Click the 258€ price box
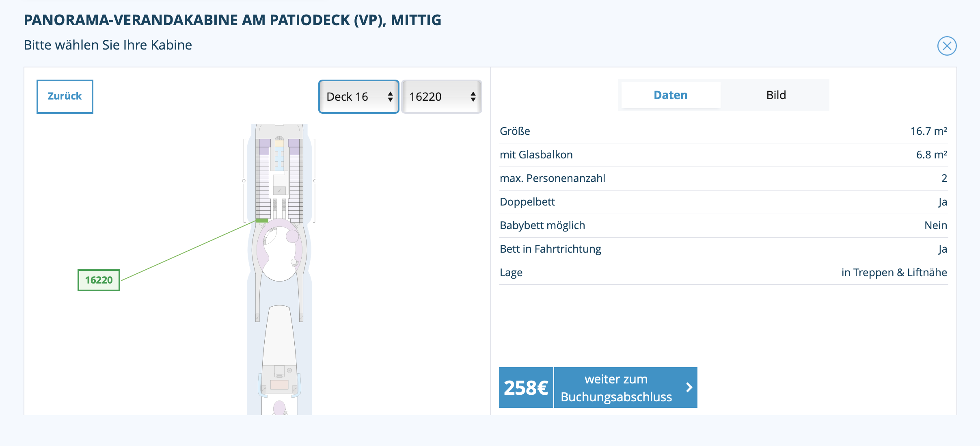Viewport: 980px width, 446px height. coord(526,388)
